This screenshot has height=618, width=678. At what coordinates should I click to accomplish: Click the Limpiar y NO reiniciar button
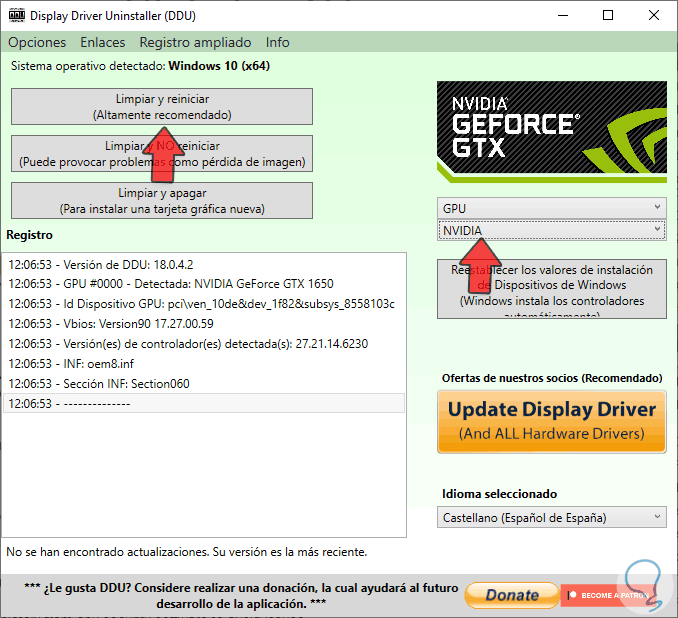162,154
